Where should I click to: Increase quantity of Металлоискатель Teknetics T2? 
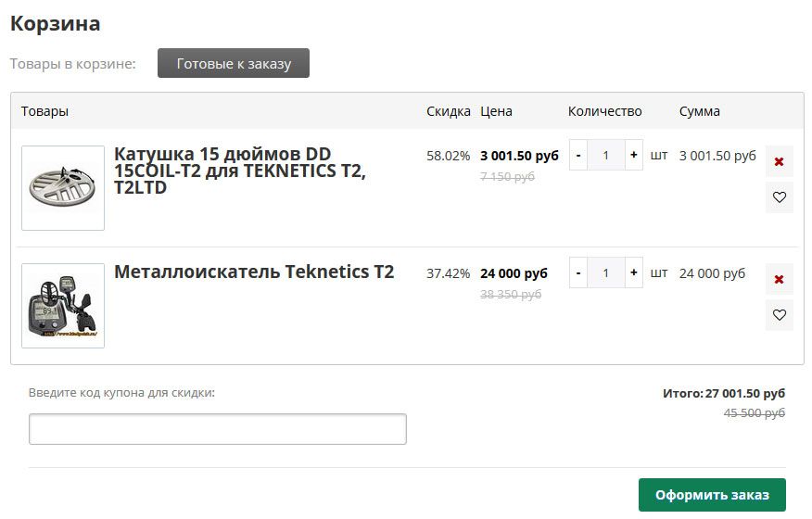[x=633, y=272]
